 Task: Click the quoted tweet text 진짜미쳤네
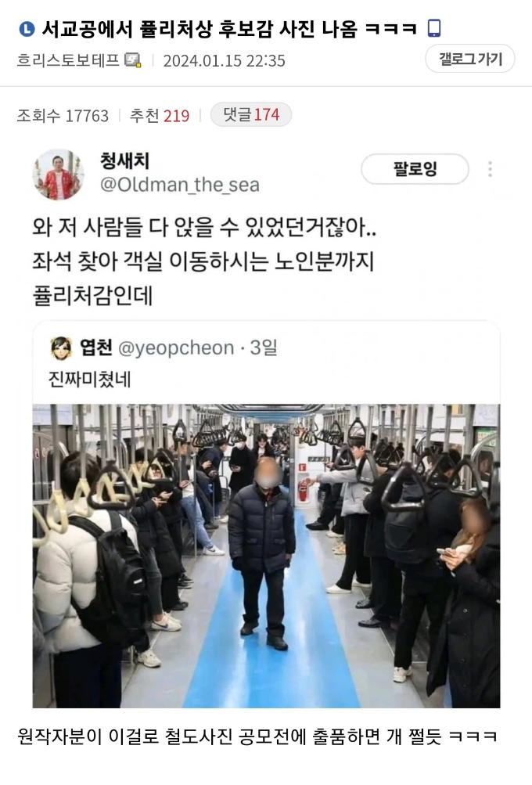(90, 379)
